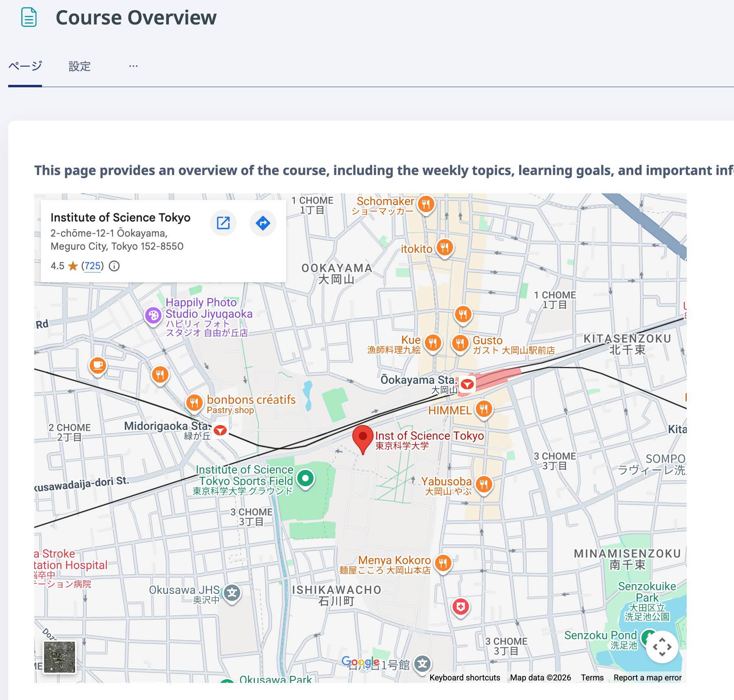Open Keyboard shortcuts

[465, 678]
